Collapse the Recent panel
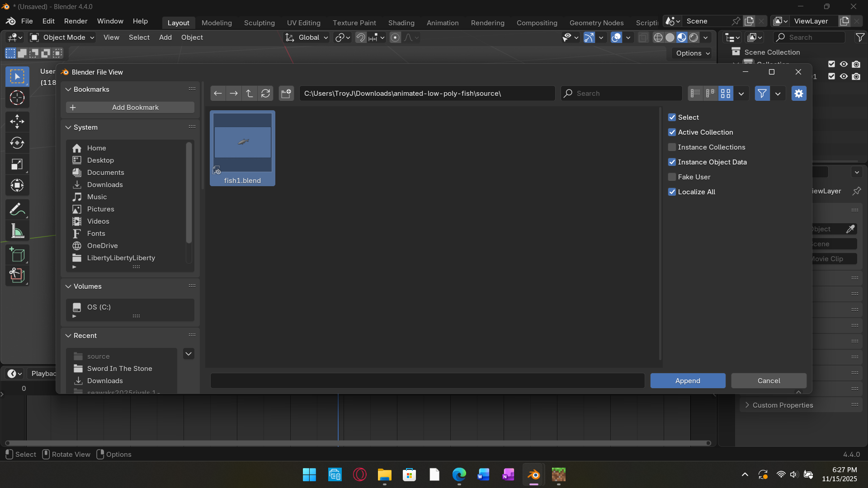The width and height of the screenshot is (868, 488). click(68, 336)
